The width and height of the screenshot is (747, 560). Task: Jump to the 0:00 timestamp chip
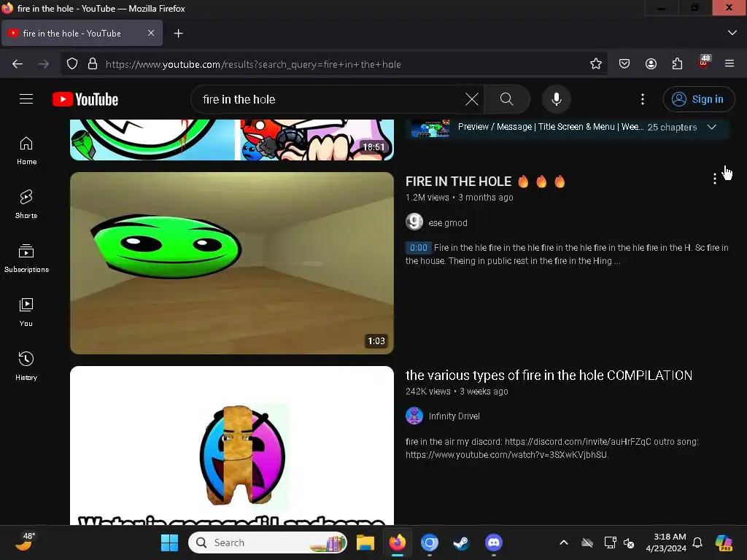tap(418, 248)
